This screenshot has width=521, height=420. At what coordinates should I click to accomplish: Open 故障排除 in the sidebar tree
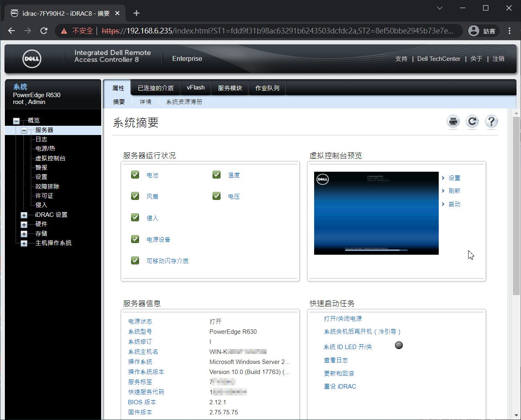click(x=47, y=187)
